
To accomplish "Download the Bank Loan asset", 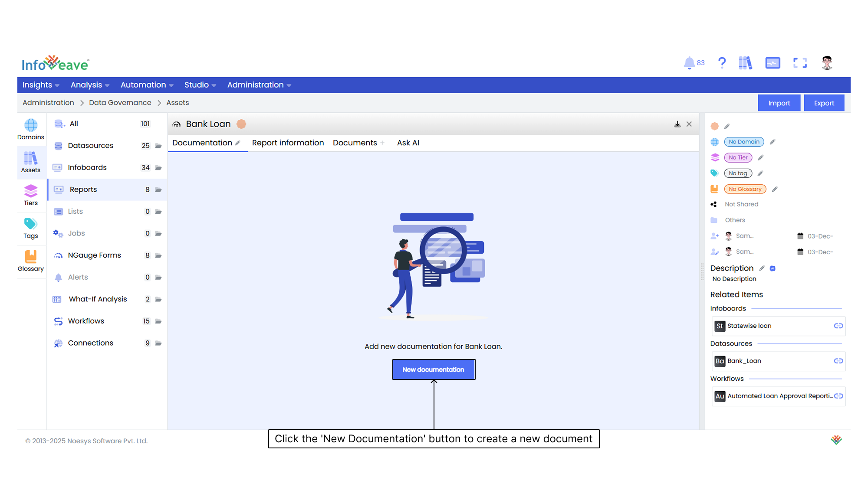I will [677, 124].
